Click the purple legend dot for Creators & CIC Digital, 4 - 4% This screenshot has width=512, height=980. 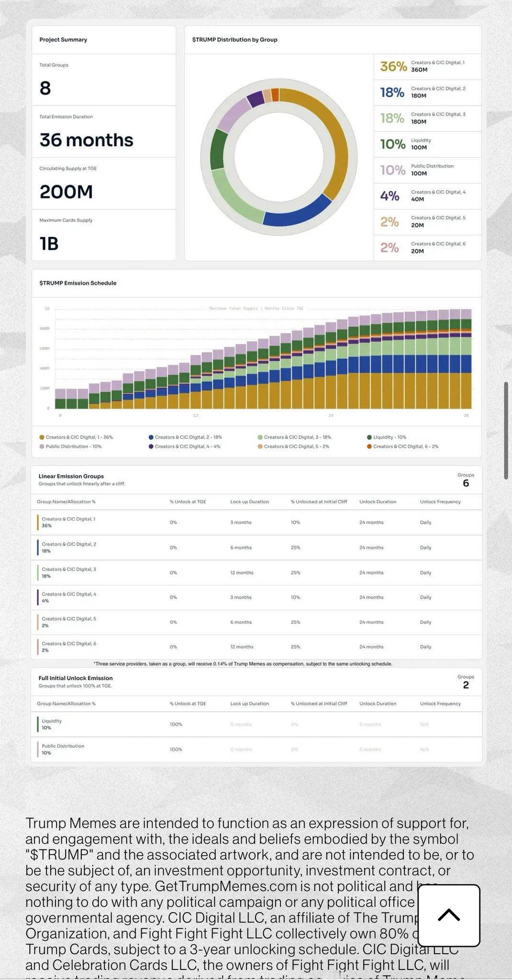click(x=151, y=446)
